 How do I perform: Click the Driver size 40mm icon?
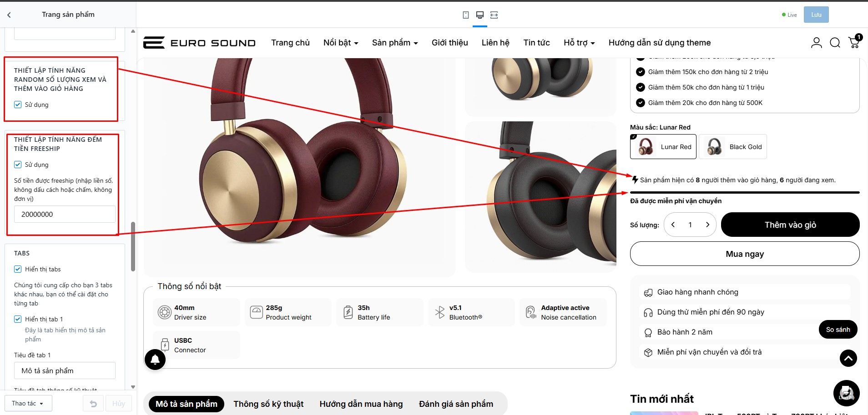[x=164, y=312]
